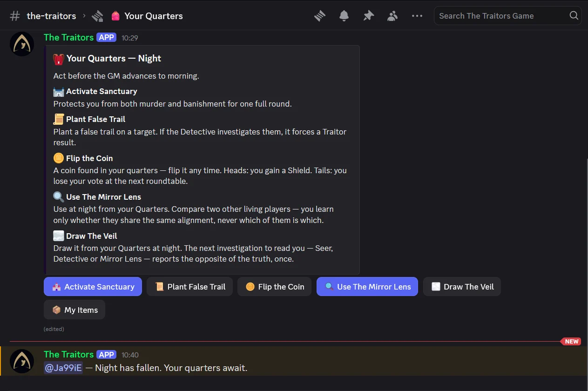Click the "Activate Sanctuary" heading in the embed
588x391 pixels.
pyautogui.click(x=101, y=91)
